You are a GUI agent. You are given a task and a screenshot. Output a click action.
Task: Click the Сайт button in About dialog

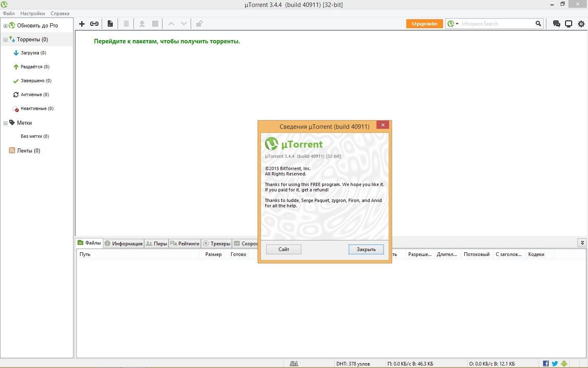(284, 249)
